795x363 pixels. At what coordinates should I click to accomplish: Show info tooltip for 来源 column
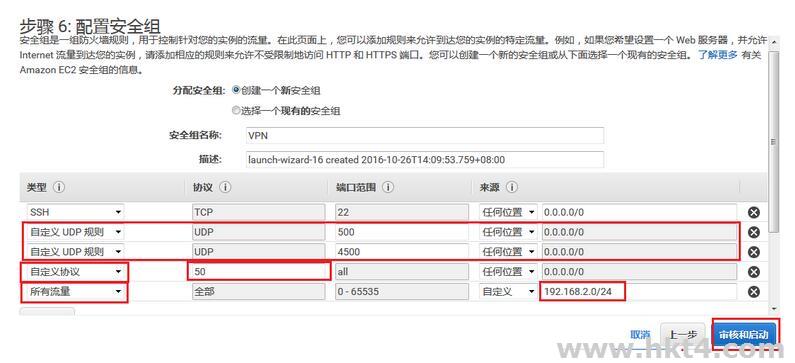click(x=512, y=188)
